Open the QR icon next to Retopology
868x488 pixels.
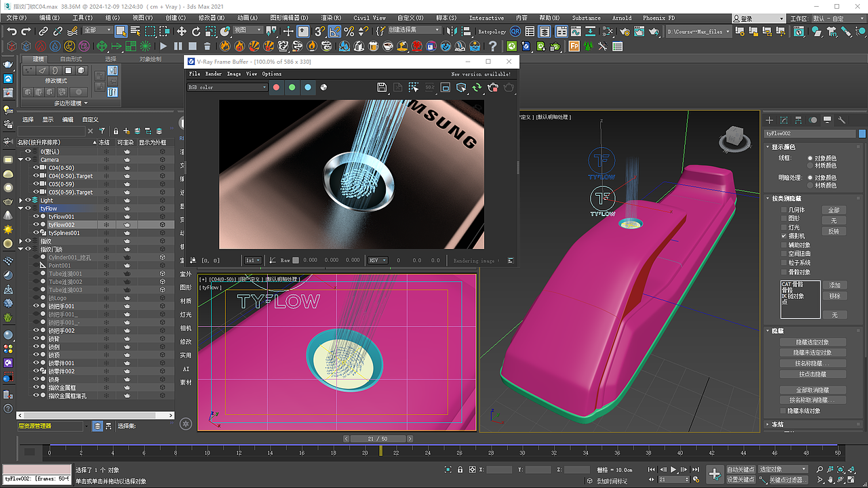click(x=515, y=31)
